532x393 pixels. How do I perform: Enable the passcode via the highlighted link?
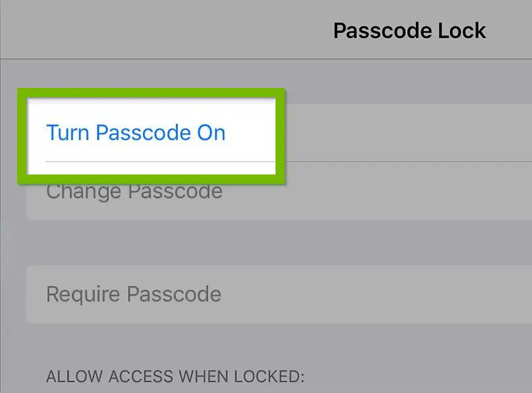tap(136, 133)
